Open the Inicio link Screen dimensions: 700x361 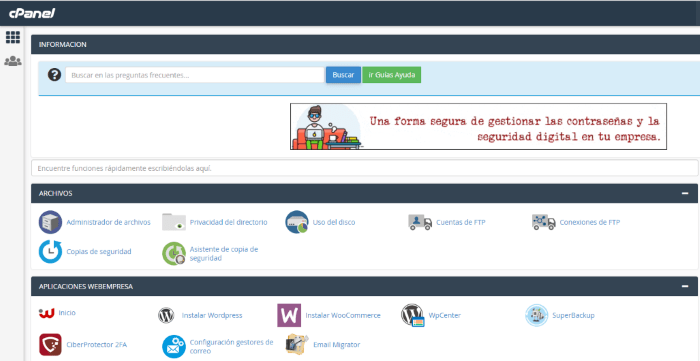[67, 313]
